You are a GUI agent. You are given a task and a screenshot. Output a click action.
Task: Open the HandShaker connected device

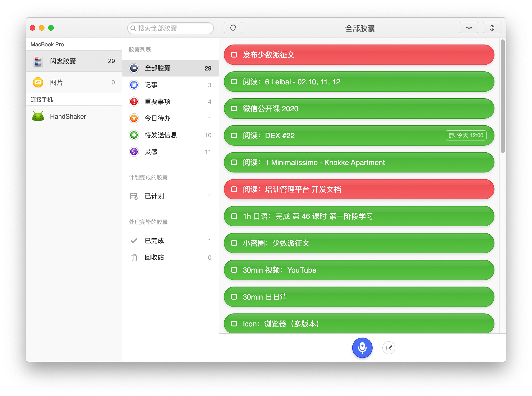[x=68, y=116]
